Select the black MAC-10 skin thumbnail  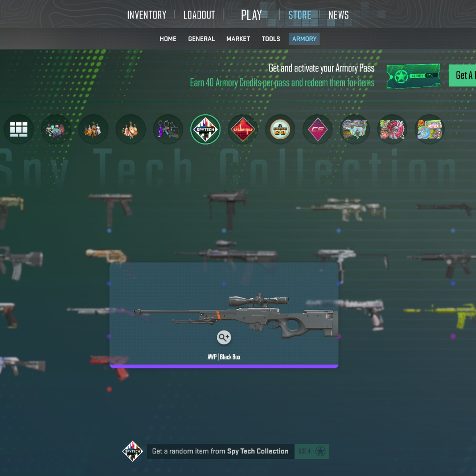point(226,209)
